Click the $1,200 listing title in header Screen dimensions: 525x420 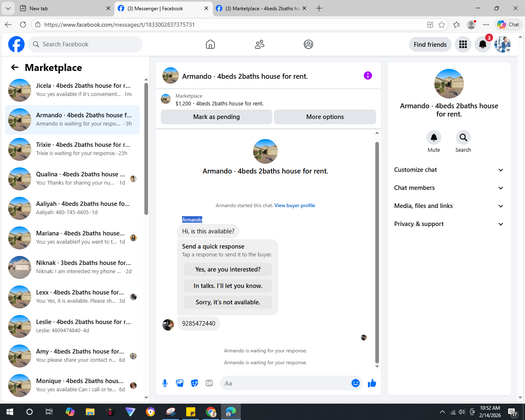click(219, 103)
